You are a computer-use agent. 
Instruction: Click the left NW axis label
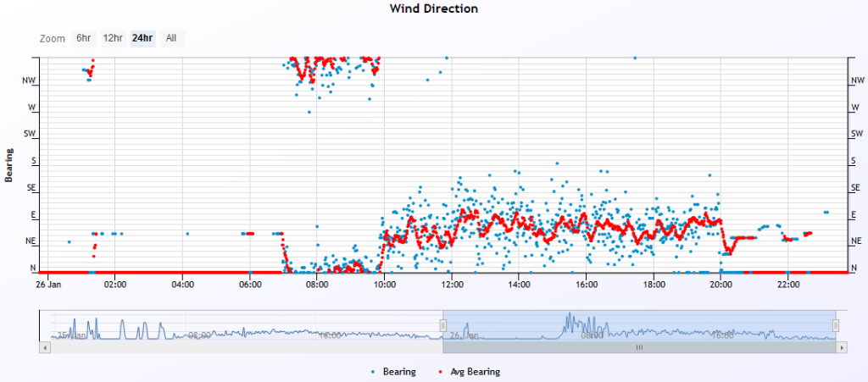(29, 80)
